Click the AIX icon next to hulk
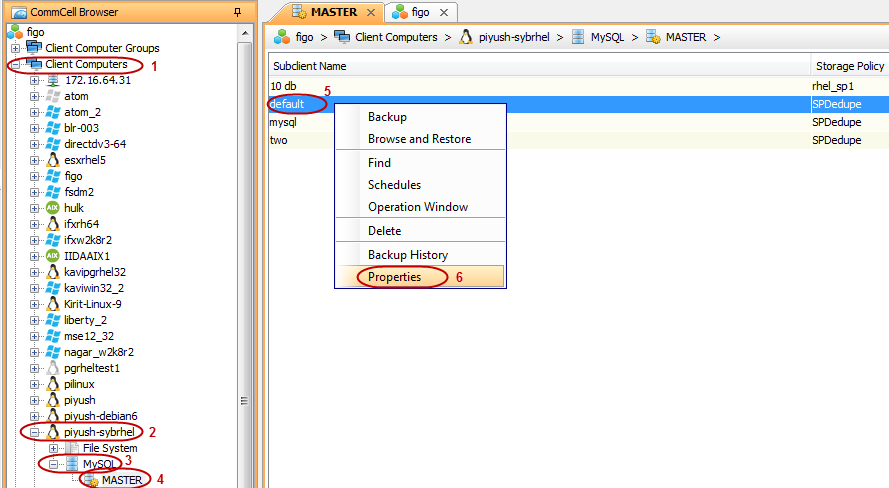Screen dimensions: 889x488 coord(53,208)
